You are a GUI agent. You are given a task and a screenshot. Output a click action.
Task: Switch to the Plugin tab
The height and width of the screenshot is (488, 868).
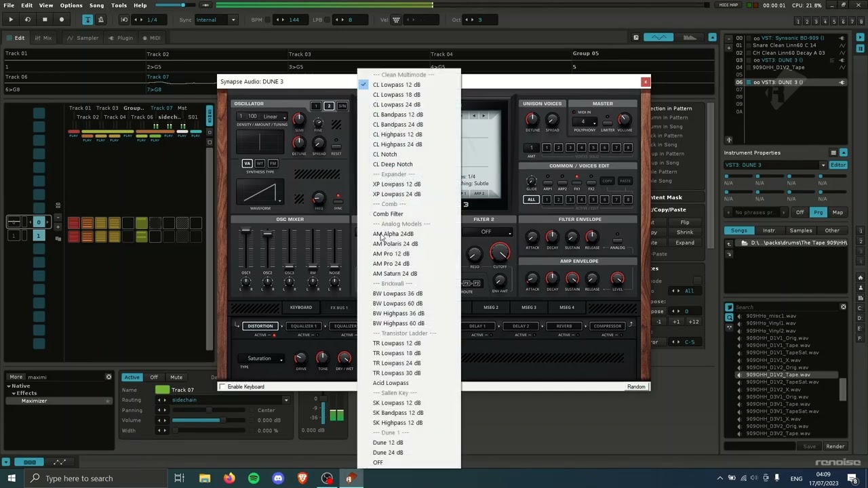(121, 38)
